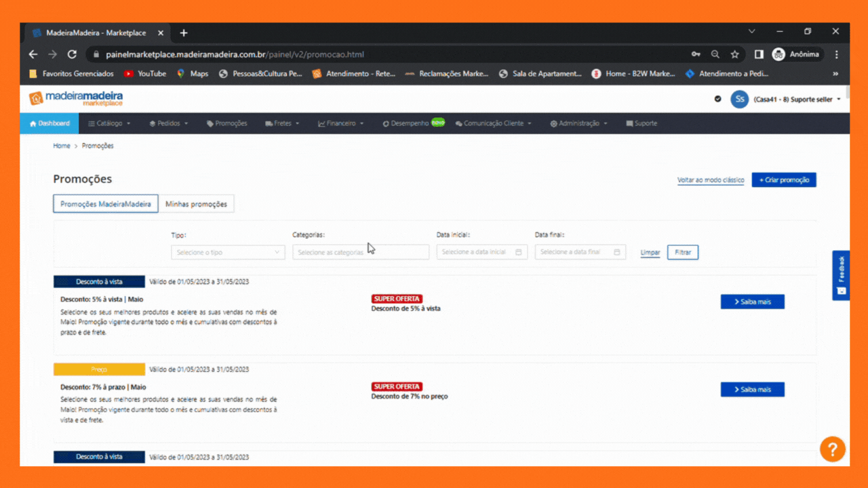This screenshot has width=868, height=488.
Task: Open Promoções in the nav bar
Action: 226,123
